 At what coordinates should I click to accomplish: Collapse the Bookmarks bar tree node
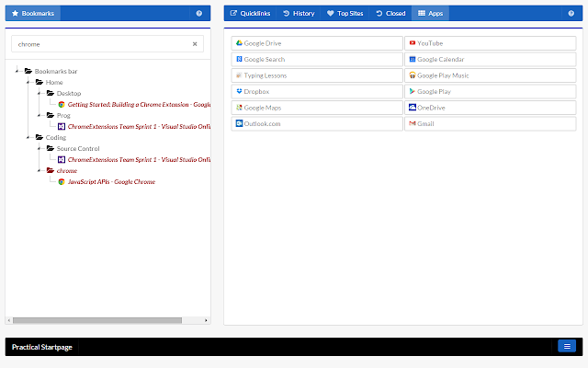pyautogui.click(x=17, y=71)
